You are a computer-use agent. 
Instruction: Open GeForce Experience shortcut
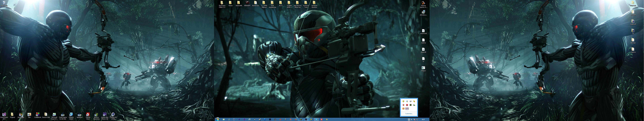pos(96,116)
